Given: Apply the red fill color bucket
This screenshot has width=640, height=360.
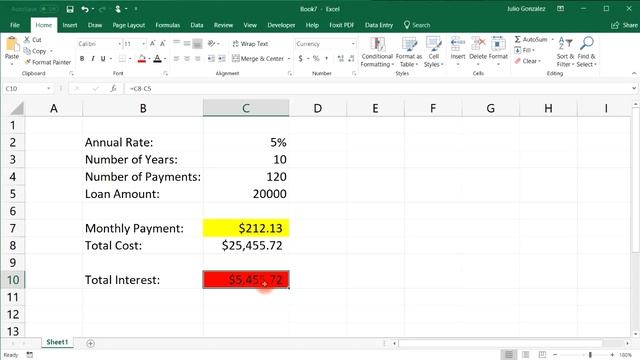Looking at the screenshot, I should tap(142, 59).
